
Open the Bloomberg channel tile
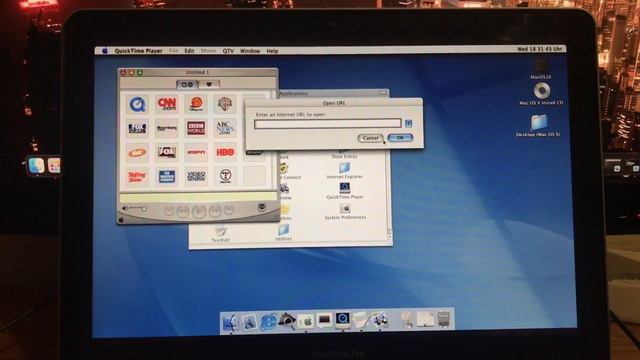(167, 128)
